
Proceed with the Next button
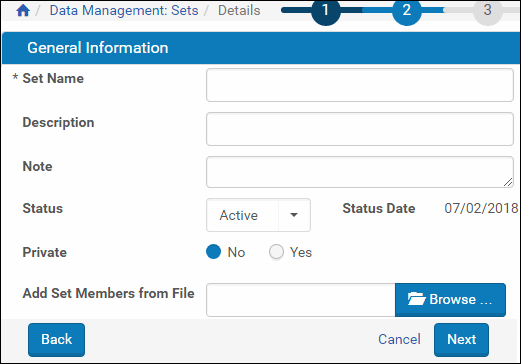[x=461, y=340]
